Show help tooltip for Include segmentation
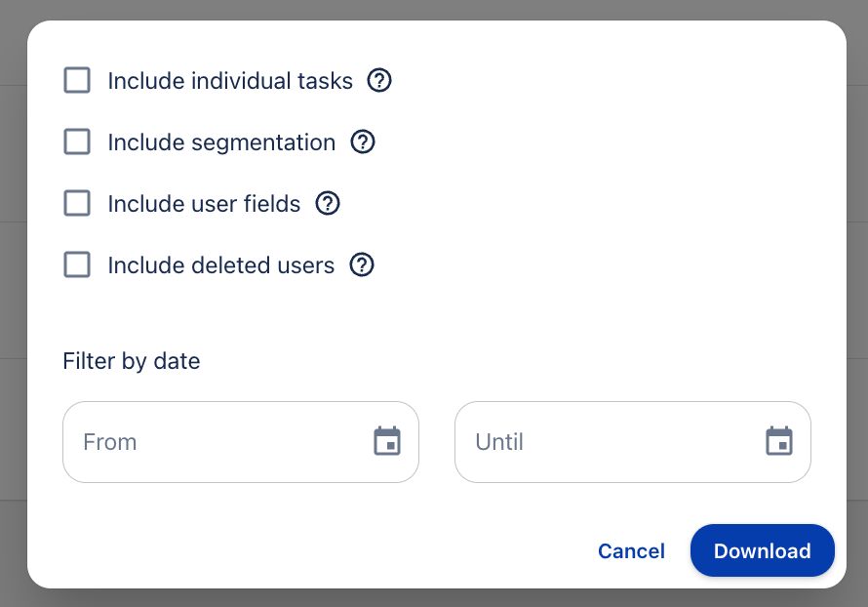868x607 pixels. (363, 142)
